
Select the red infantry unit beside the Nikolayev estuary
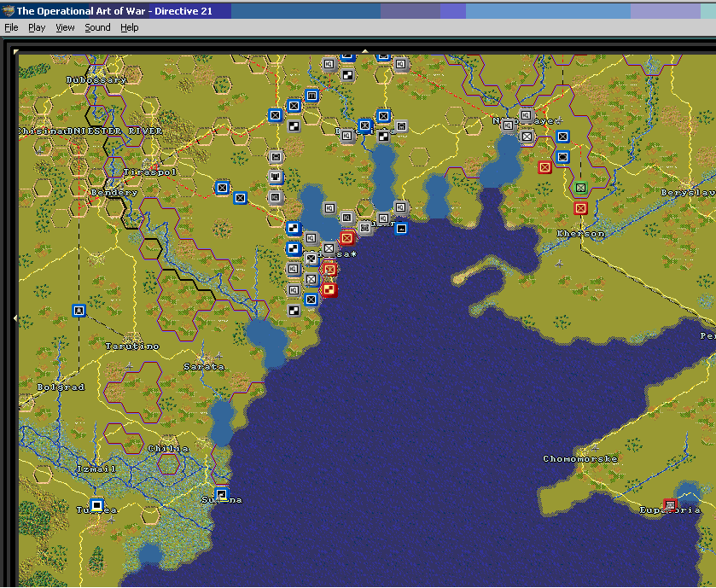[544, 167]
